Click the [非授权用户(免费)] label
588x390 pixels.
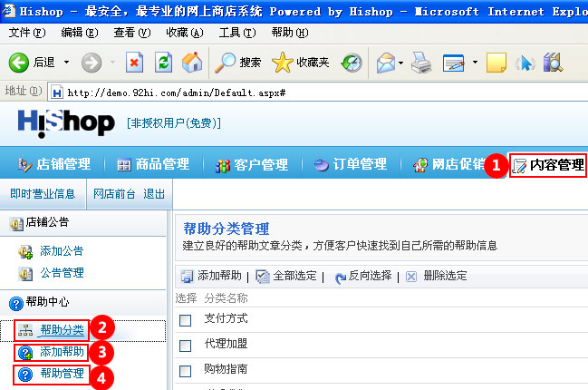click(x=174, y=123)
